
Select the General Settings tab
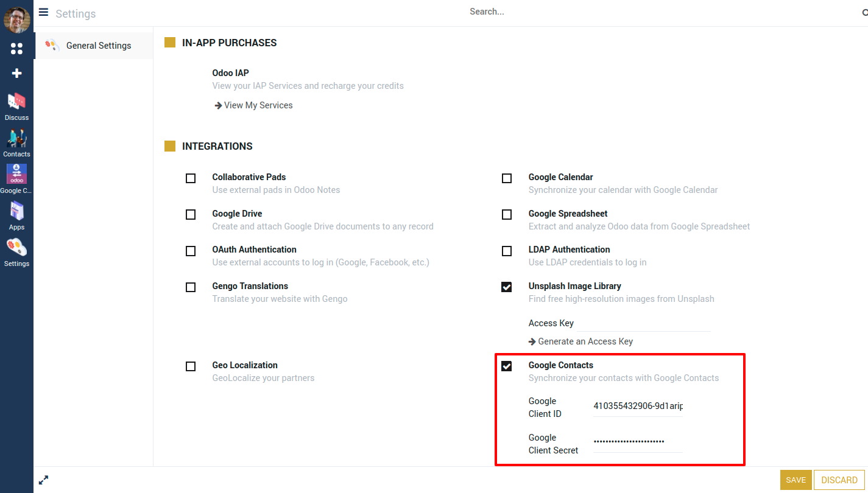pos(98,46)
